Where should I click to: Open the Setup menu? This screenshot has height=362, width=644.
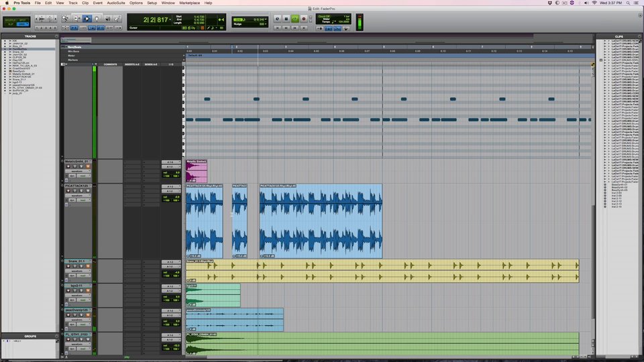[152, 3]
